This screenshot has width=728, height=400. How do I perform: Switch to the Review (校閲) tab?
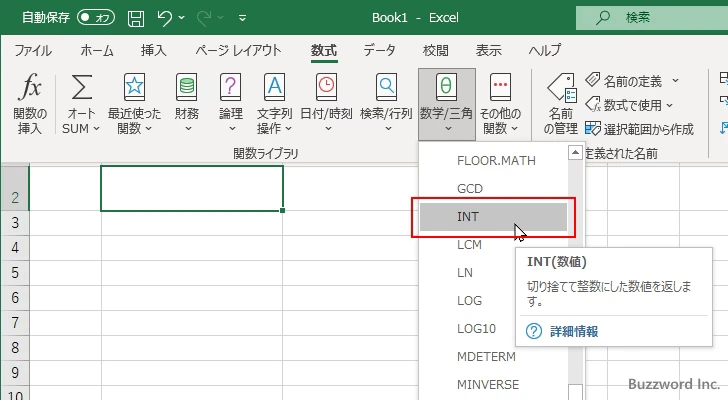tap(436, 50)
